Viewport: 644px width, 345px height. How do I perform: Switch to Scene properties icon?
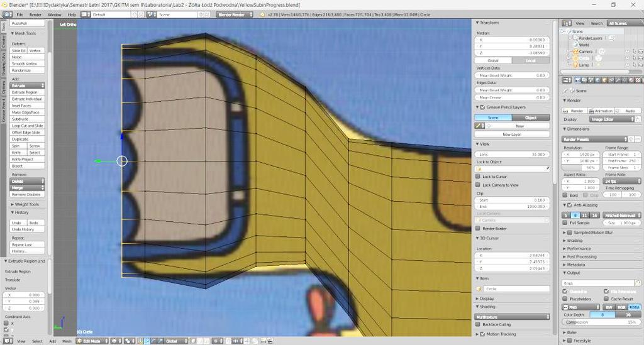coord(591,80)
